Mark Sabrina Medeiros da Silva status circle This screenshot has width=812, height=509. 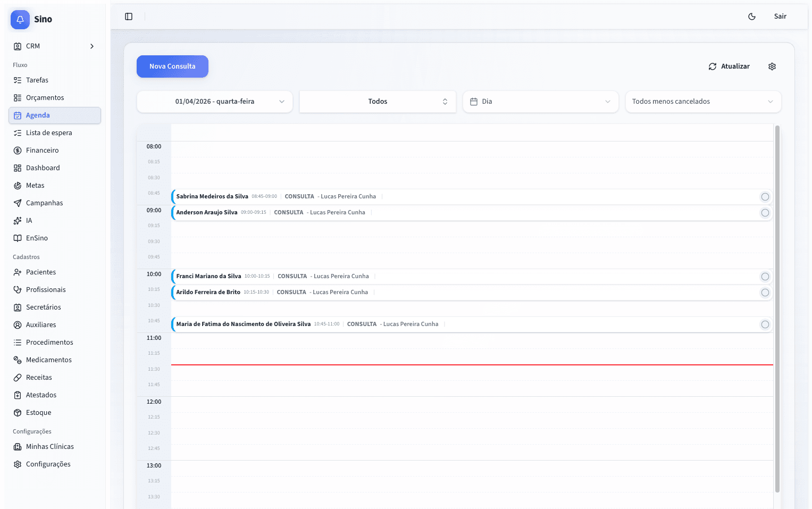click(765, 197)
